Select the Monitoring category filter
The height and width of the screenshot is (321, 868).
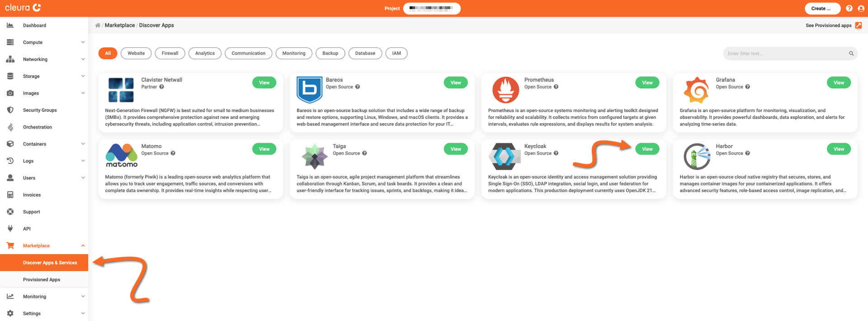pyautogui.click(x=293, y=53)
